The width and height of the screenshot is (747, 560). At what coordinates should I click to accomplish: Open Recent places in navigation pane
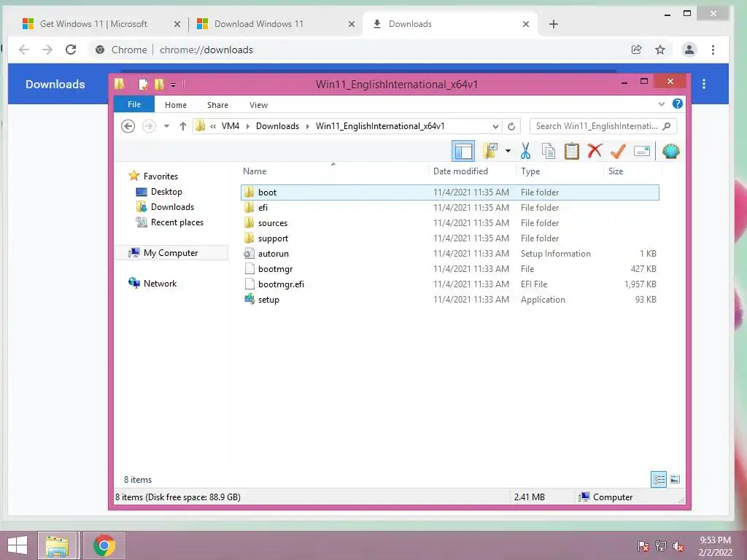pos(169,222)
